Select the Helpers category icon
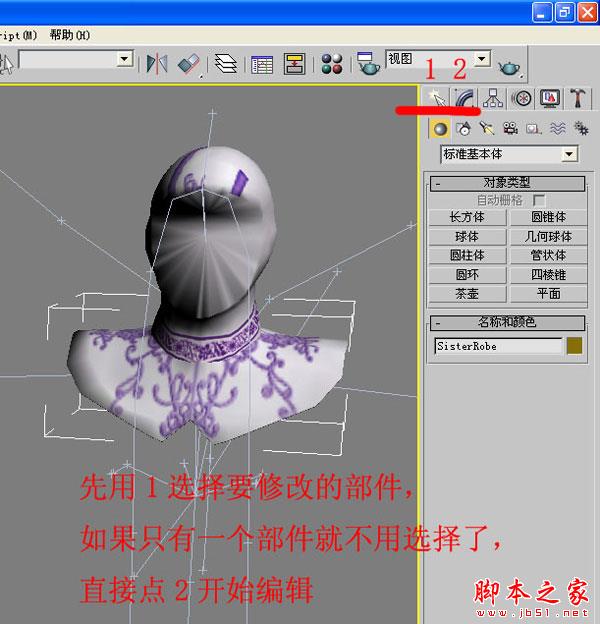This screenshot has width=600, height=624. pos(534,129)
